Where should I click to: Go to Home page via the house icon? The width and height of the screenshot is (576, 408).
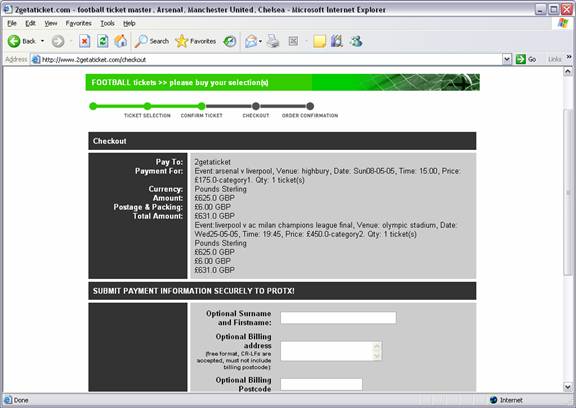coord(120,41)
